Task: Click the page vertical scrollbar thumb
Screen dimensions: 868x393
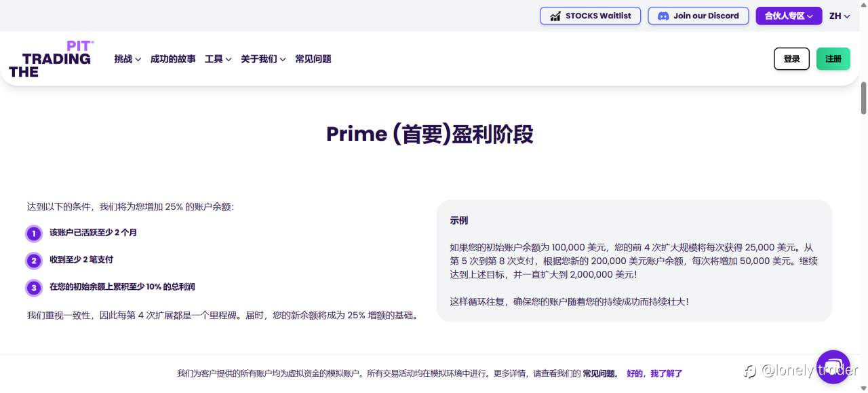Action: pyautogui.click(x=863, y=98)
